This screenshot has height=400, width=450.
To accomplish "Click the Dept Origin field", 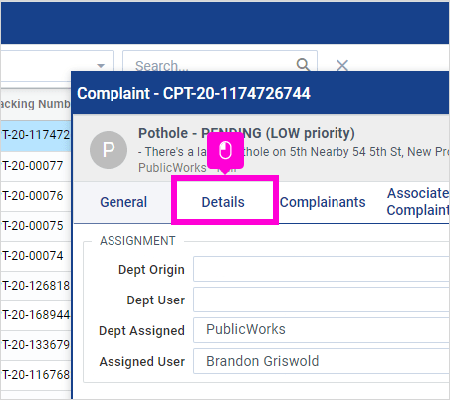I will 321,269.
